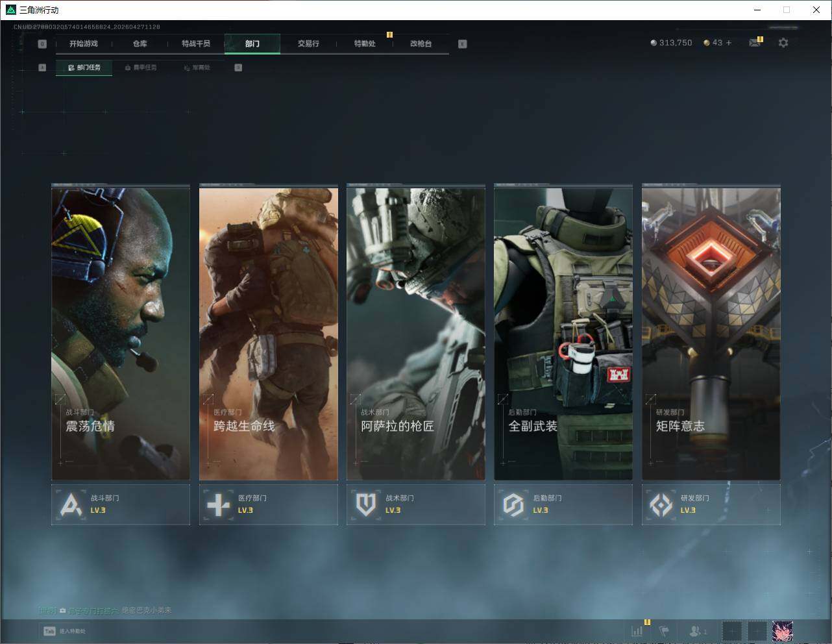Click the 医疗部门 LV.3 cross icon
This screenshot has width=832, height=644.
pos(218,504)
